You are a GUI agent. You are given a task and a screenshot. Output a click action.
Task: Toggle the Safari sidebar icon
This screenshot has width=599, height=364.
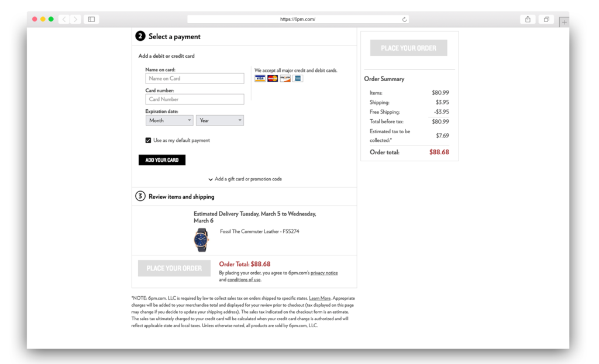point(92,19)
